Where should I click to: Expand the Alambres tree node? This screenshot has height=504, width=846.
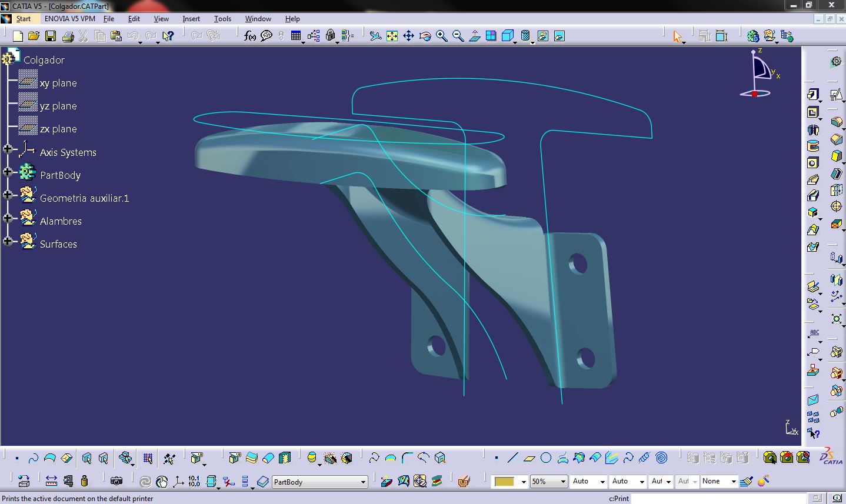(8, 218)
